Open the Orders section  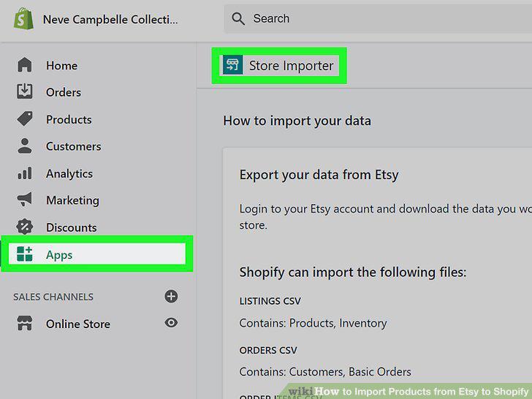click(x=64, y=92)
